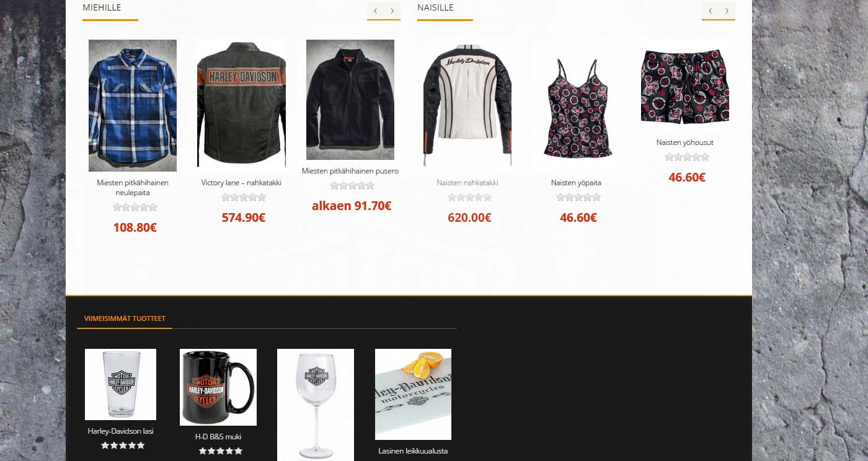Open the H-D B&S muki product link
This screenshot has height=461, width=868.
click(x=218, y=437)
